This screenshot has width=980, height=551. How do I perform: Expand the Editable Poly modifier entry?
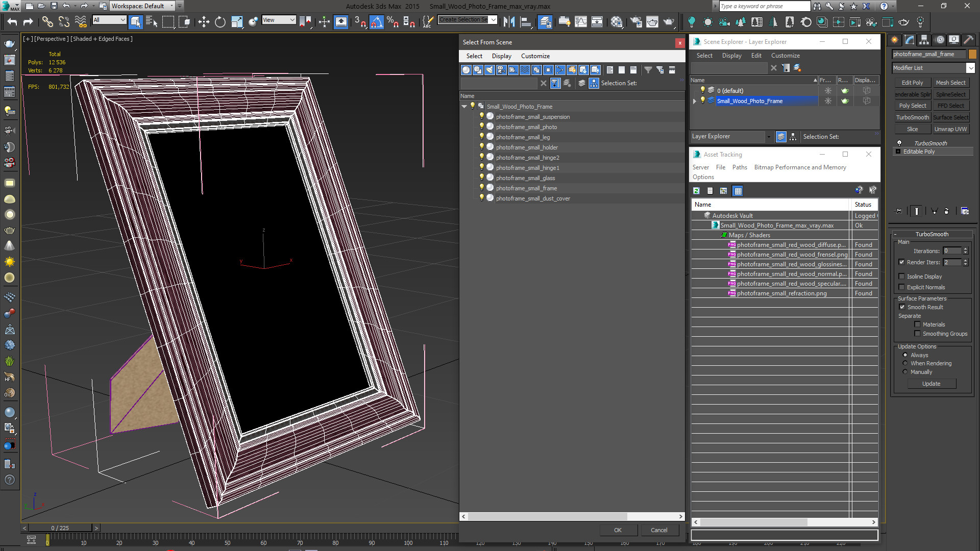(x=898, y=152)
